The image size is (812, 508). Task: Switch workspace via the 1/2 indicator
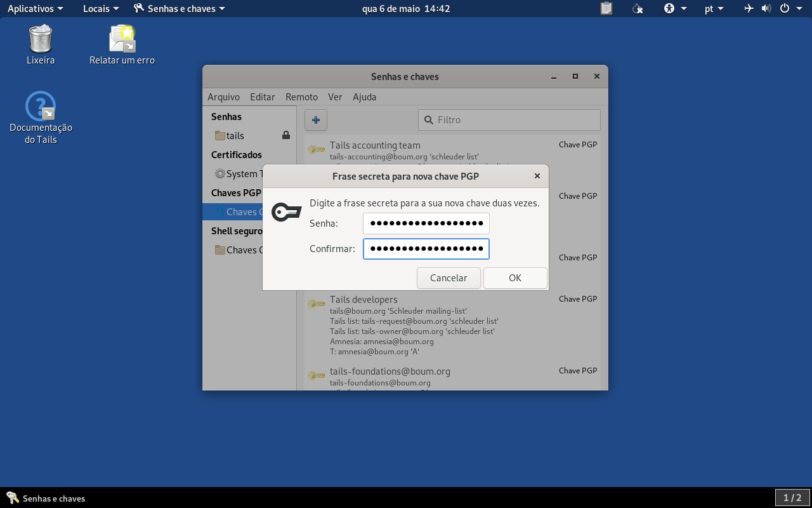tap(792, 498)
